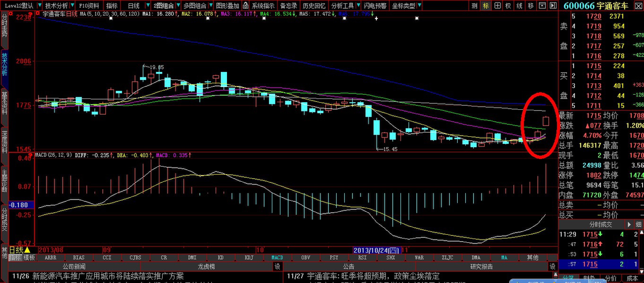Toggle the 指标 button at bottom-left

(x=15, y=257)
